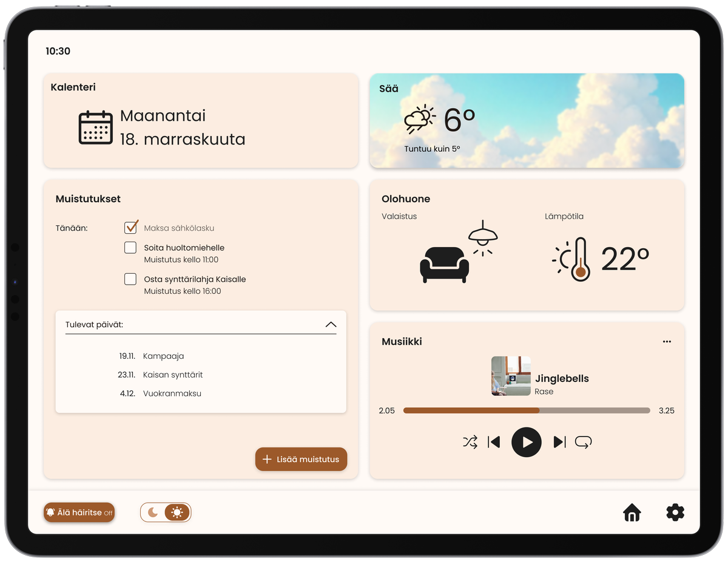
Task: Go to the home screen icon
Action: coord(632,512)
